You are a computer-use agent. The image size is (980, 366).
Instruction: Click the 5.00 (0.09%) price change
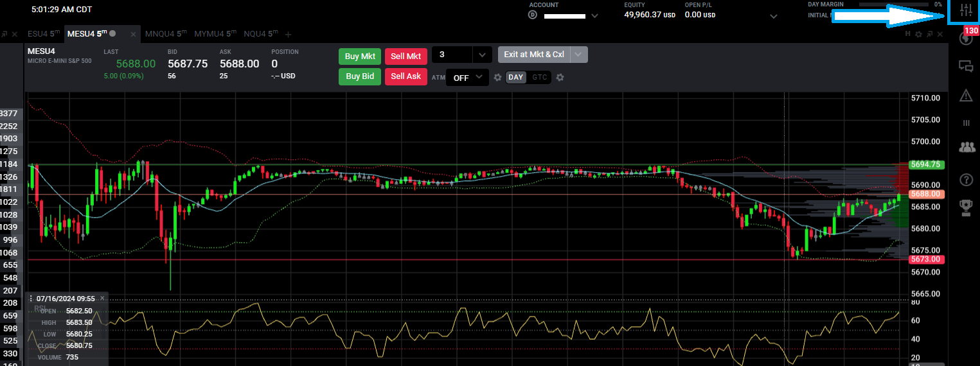click(123, 76)
